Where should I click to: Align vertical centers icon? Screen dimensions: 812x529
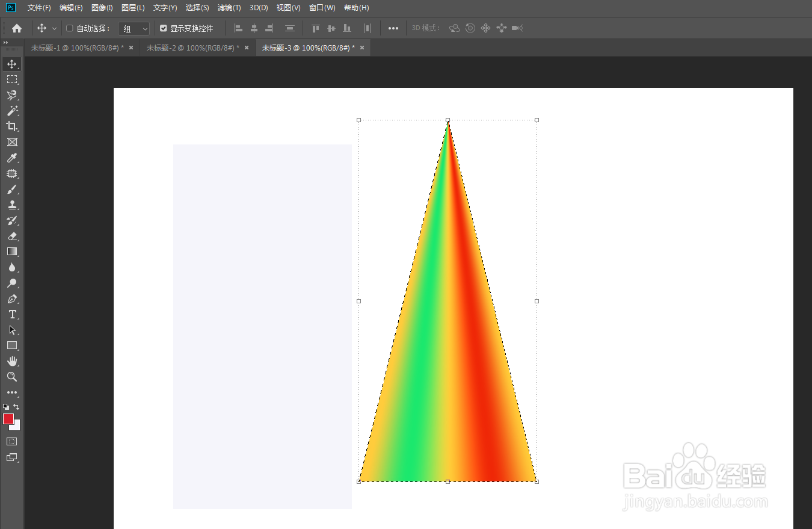(x=331, y=28)
